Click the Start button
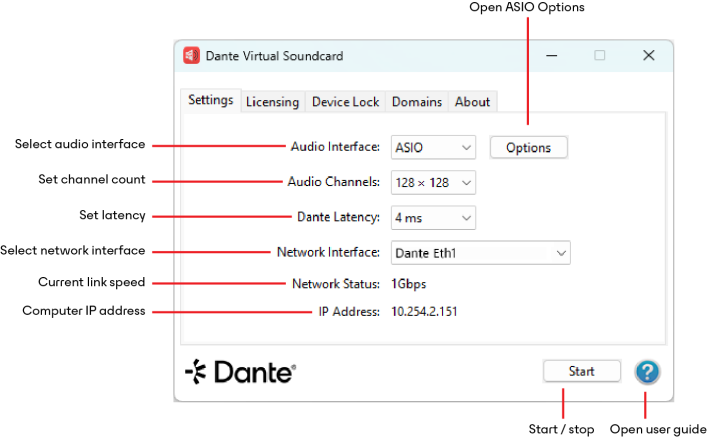The image size is (707, 437). pyautogui.click(x=582, y=372)
